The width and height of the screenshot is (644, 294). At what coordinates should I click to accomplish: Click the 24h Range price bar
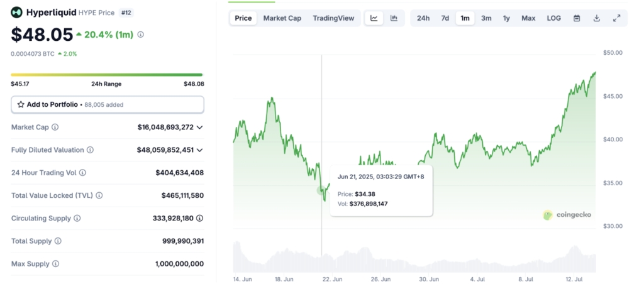pyautogui.click(x=108, y=75)
